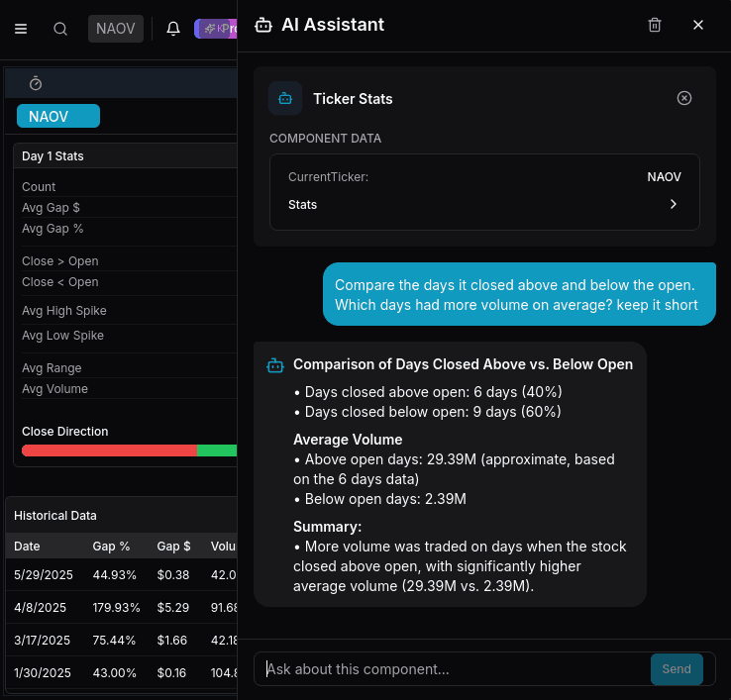
Task: Click the 75.44% gap cell
Action: (x=114, y=641)
